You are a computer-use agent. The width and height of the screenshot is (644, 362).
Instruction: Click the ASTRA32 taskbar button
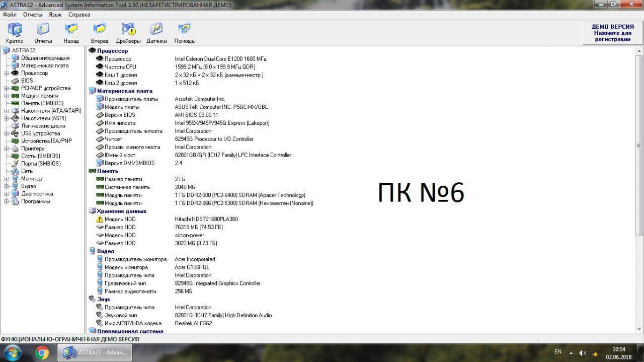point(95,353)
